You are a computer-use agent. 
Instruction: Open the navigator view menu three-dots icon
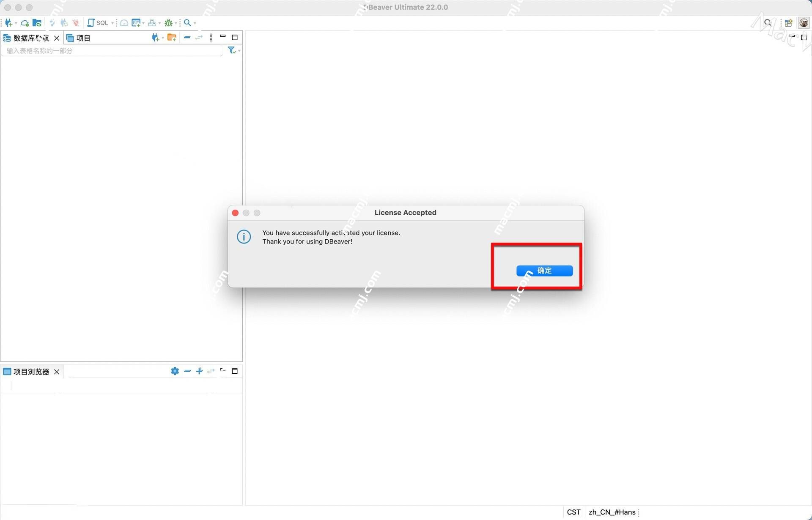[211, 38]
